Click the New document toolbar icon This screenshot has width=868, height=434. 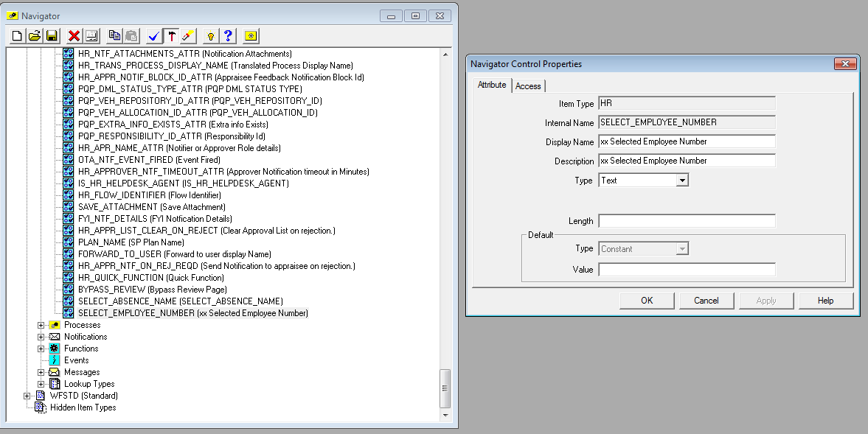coord(17,36)
